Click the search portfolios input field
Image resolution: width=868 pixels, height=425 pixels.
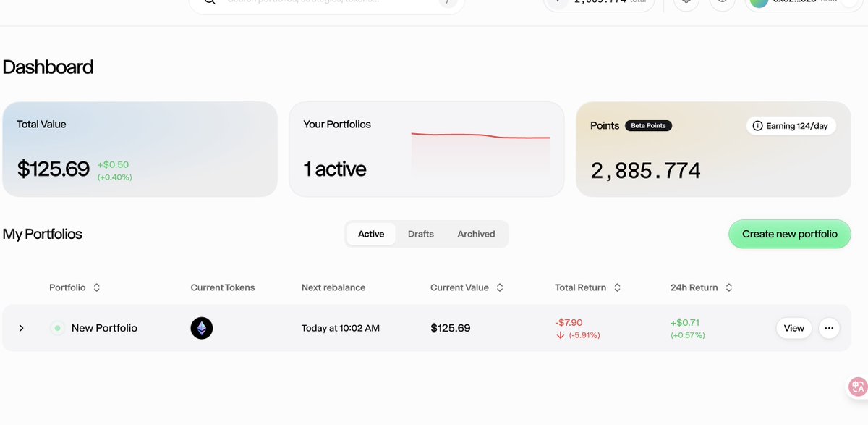pyautogui.click(x=326, y=3)
